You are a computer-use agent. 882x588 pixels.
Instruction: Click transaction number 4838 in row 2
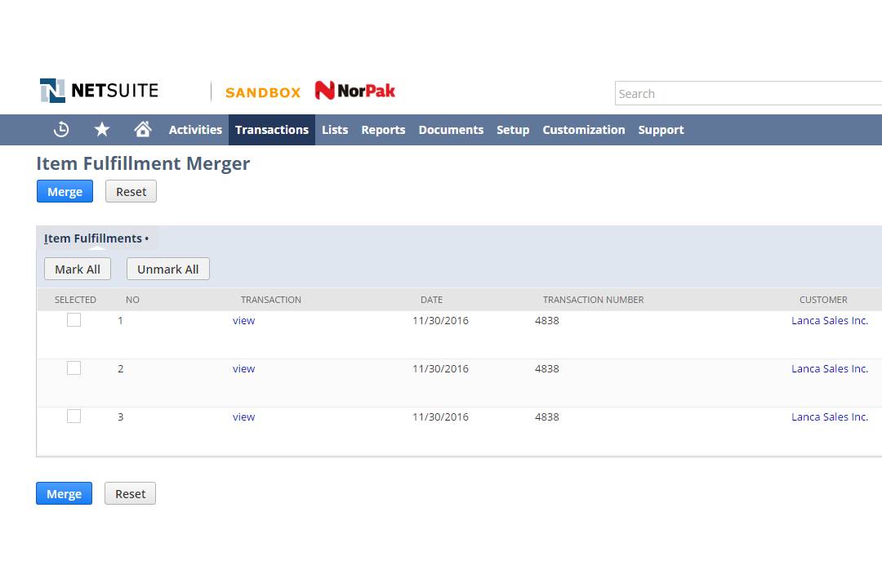[546, 369]
